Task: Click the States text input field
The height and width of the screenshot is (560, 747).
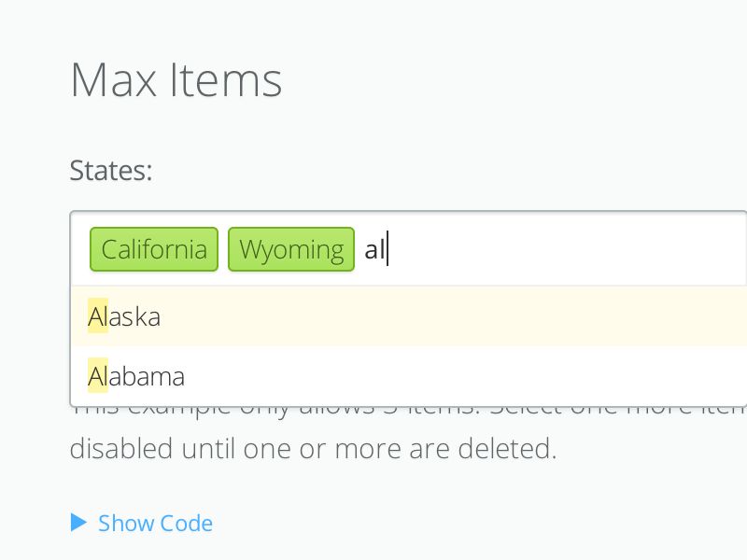Action: [467, 248]
